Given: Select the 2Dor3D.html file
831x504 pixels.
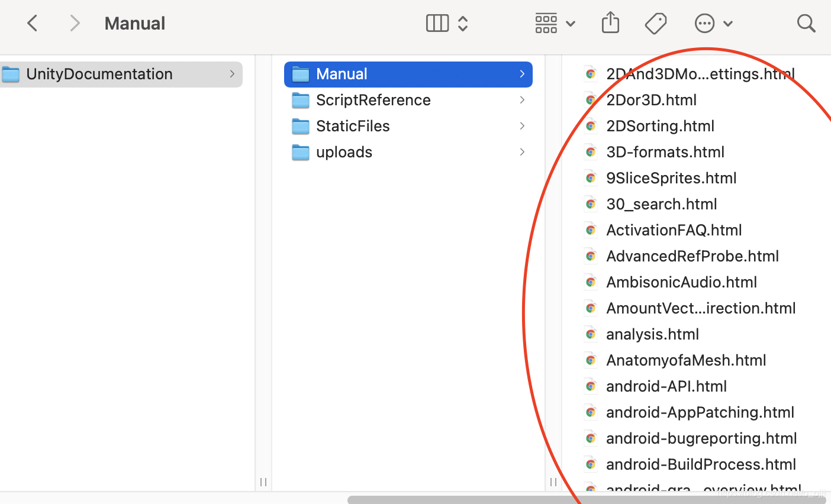Looking at the screenshot, I should coord(651,100).
